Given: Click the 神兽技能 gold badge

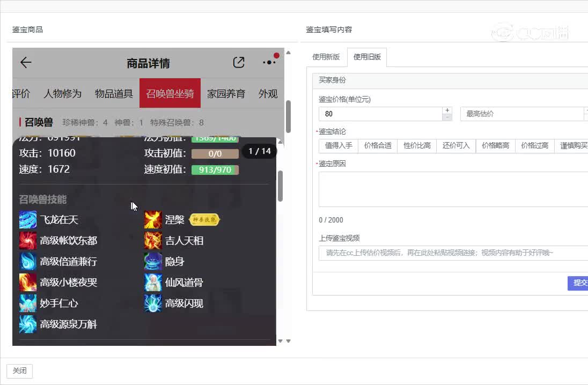Looking at the screenshot, I should pyautogui.click(x=204, y=220).
